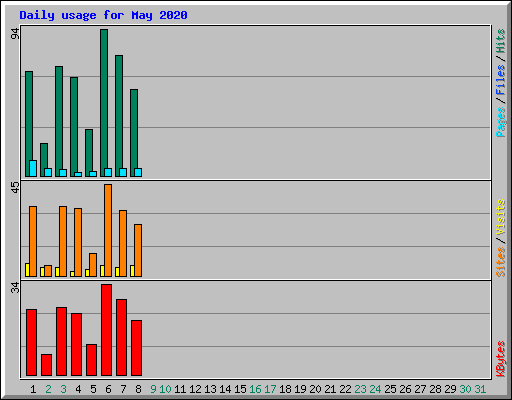The height and width of the screenshot is (400, 512).
Task: Click green day 31 on the x-axis
Action: pos(480,389)
